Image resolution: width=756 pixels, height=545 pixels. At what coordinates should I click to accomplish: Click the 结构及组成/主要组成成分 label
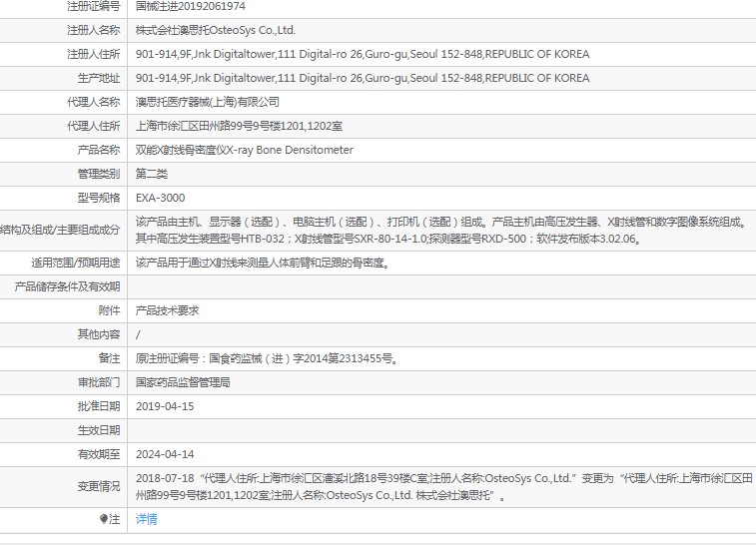[x=60, y=230]
